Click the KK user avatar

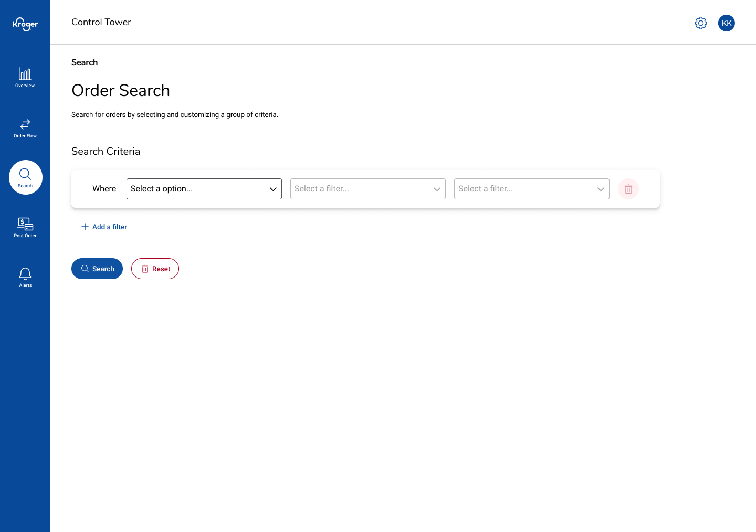point(727,23)
